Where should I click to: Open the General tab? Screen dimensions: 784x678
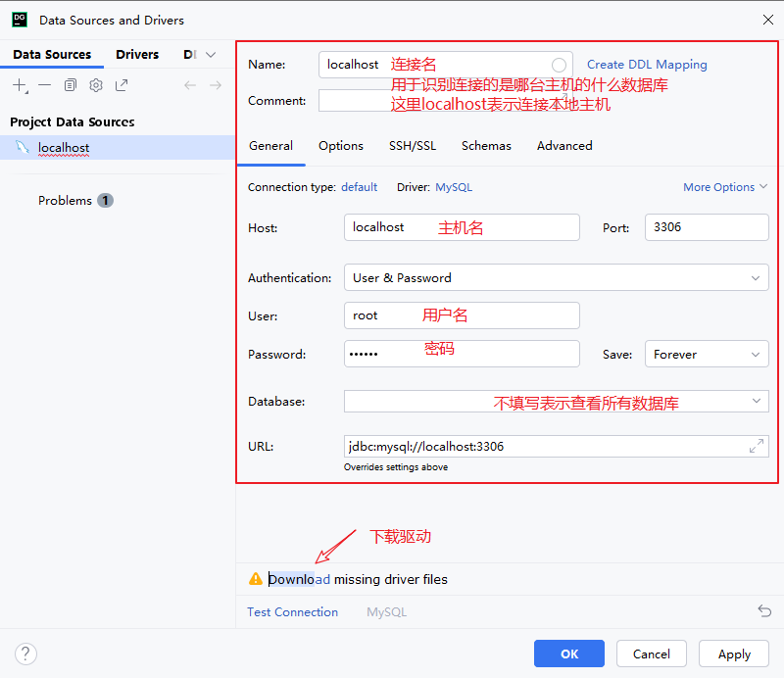coord(271,146)
